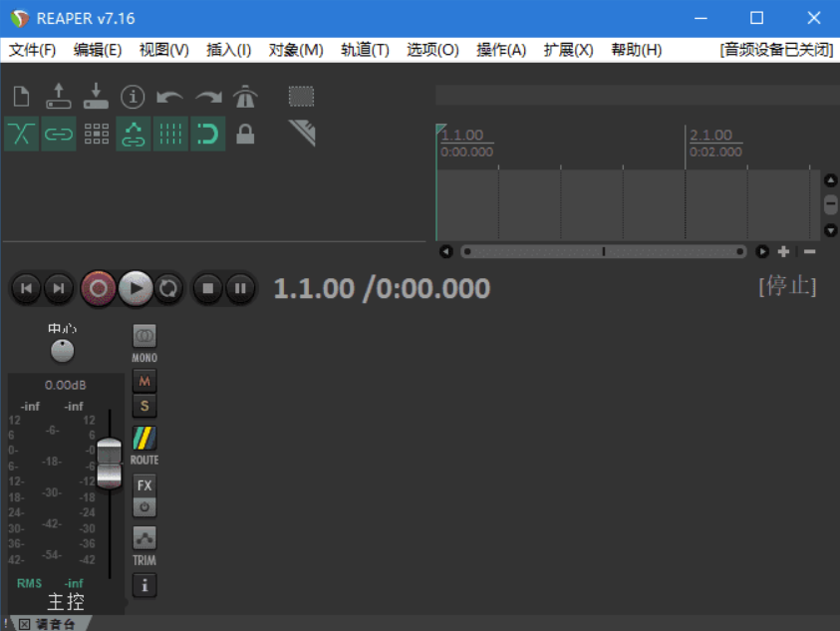
Task: Open master track FX chain
Action: pyautogui.click(x=144, y=485)
